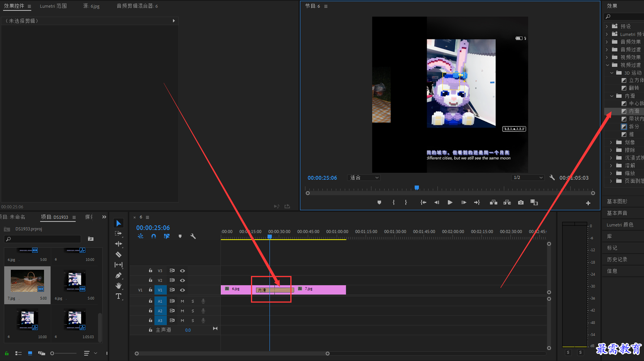
Task: Select the Pen tool
Action: coord(119,275)
